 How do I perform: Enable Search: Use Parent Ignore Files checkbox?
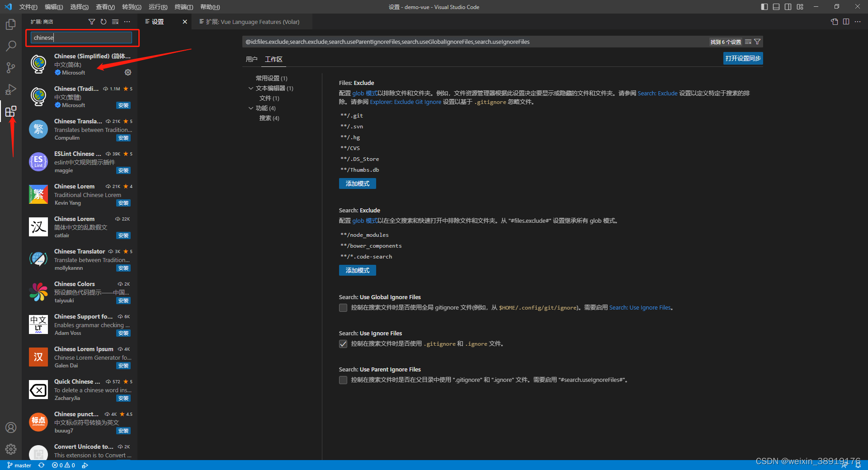click(343, 380)
